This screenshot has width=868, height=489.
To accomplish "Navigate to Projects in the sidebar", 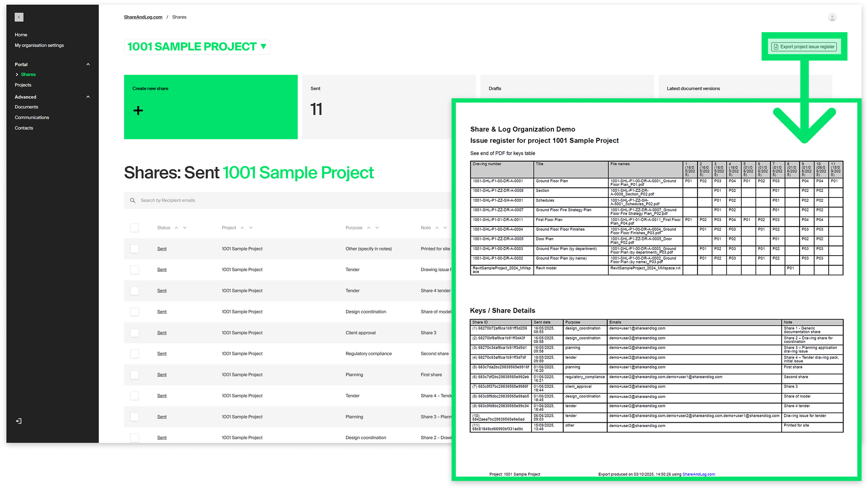I will (x=23, y=85).
